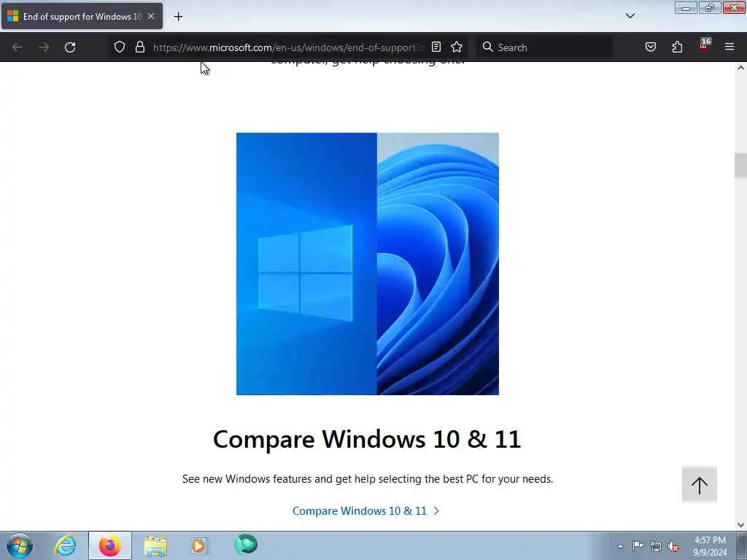
Task: Click the Compare Windows 10 & 11 heading
Action: 368,439
